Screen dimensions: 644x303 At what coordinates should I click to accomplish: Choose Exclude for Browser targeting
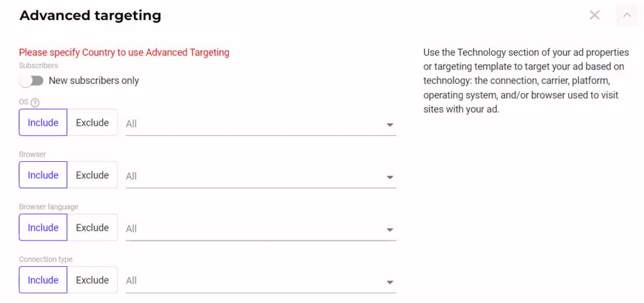click(92, 175)
